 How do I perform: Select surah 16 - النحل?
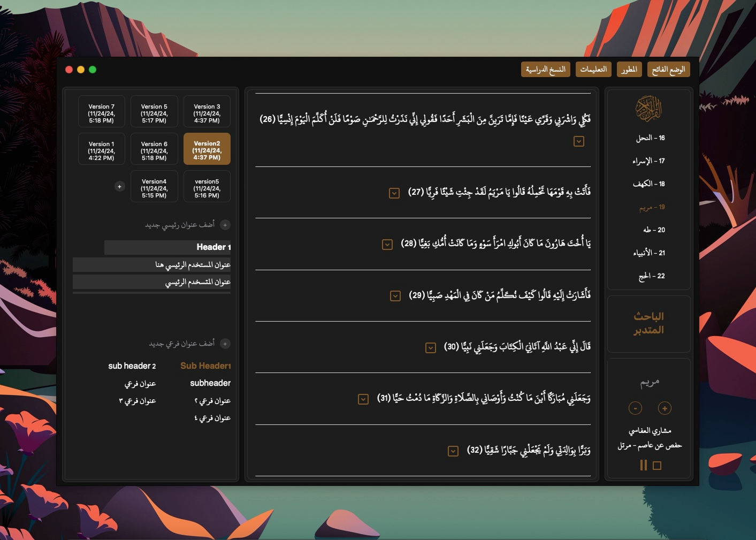coord(650,138)
